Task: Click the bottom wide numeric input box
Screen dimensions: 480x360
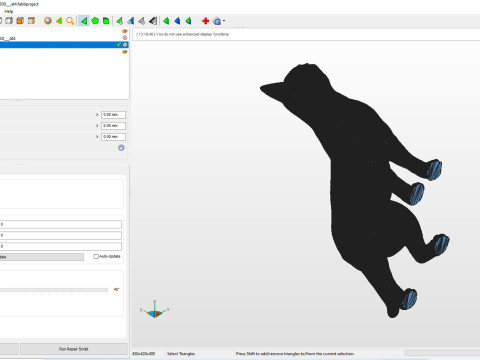Action: 61,246
